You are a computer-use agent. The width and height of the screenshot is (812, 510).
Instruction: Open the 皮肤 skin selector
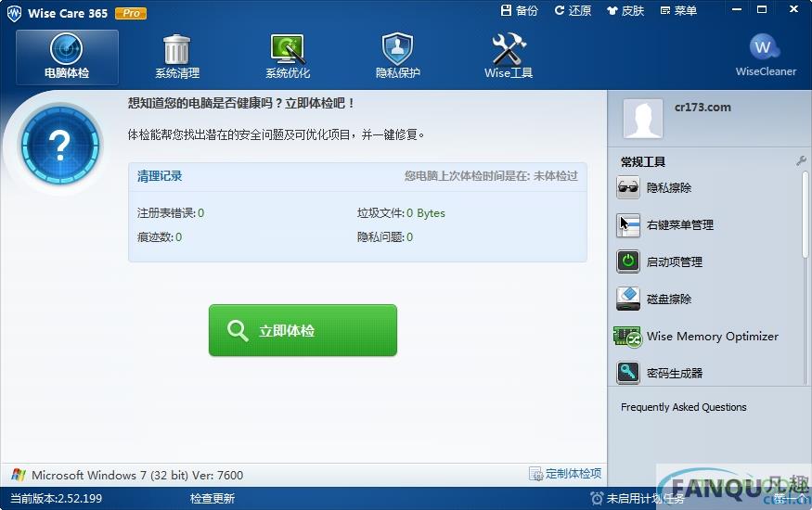(x=625, y=10)
